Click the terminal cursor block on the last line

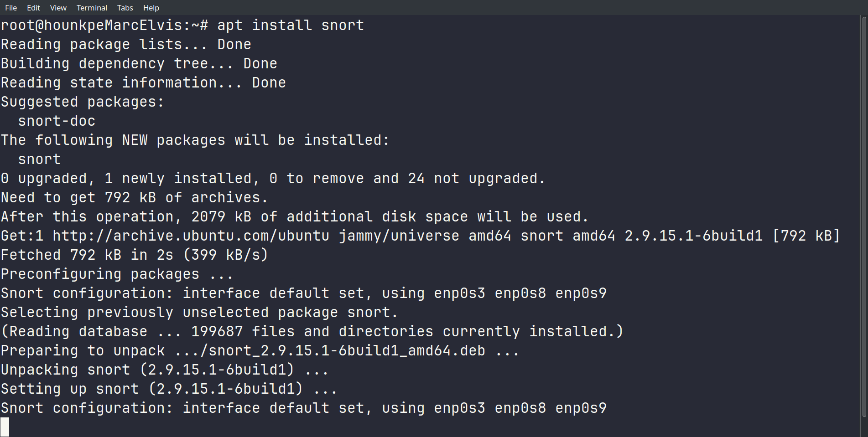[x=5, y=427]
